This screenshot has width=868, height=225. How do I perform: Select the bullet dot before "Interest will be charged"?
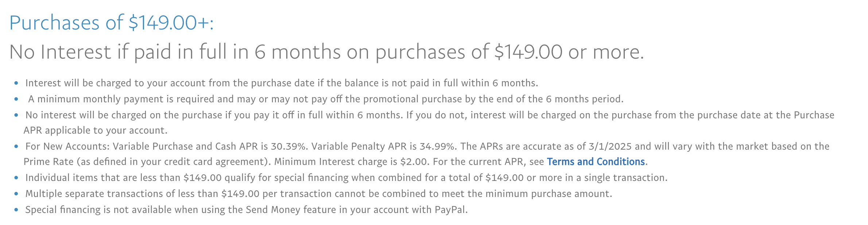[16, 83]
